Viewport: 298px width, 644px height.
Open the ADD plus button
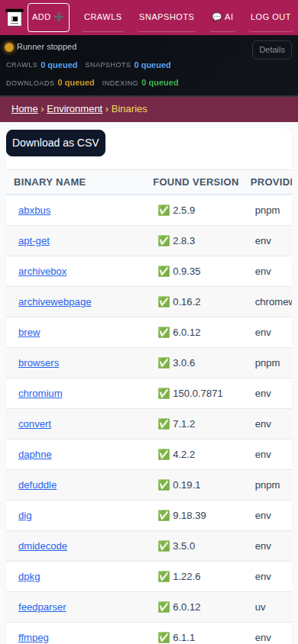click(48, 18)
